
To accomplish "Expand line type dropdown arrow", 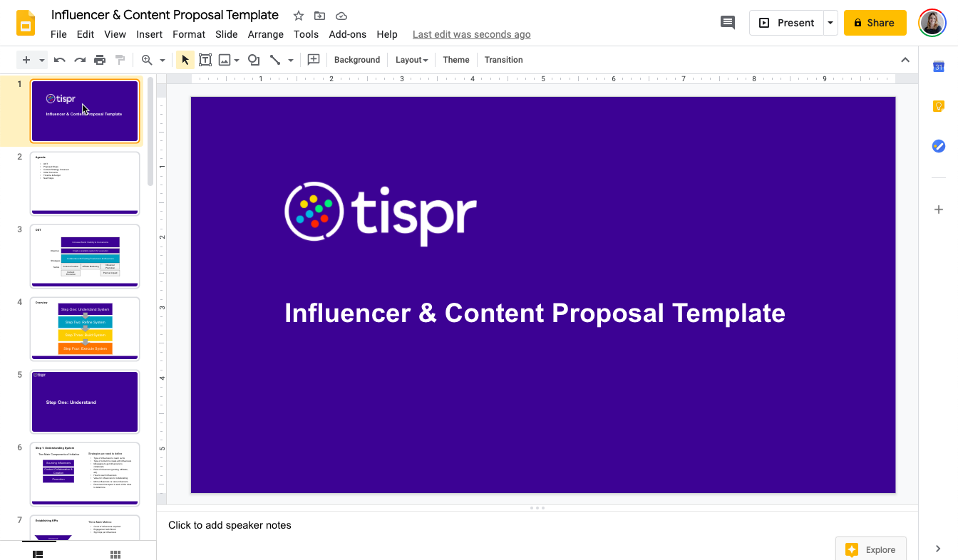I will (x=291, y=61).
